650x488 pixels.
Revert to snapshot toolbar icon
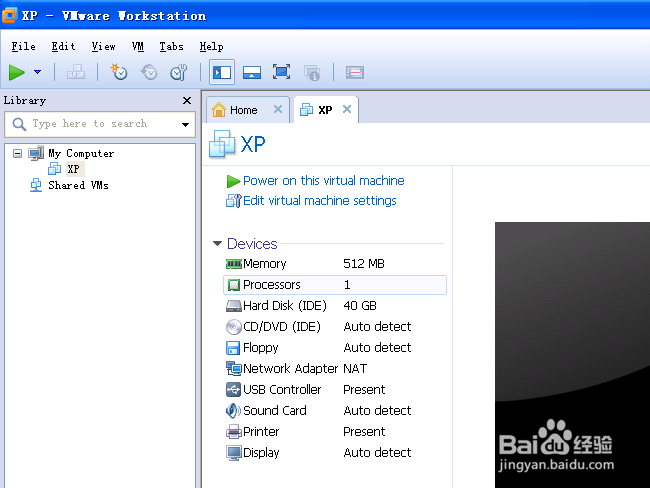click(149, 73)
